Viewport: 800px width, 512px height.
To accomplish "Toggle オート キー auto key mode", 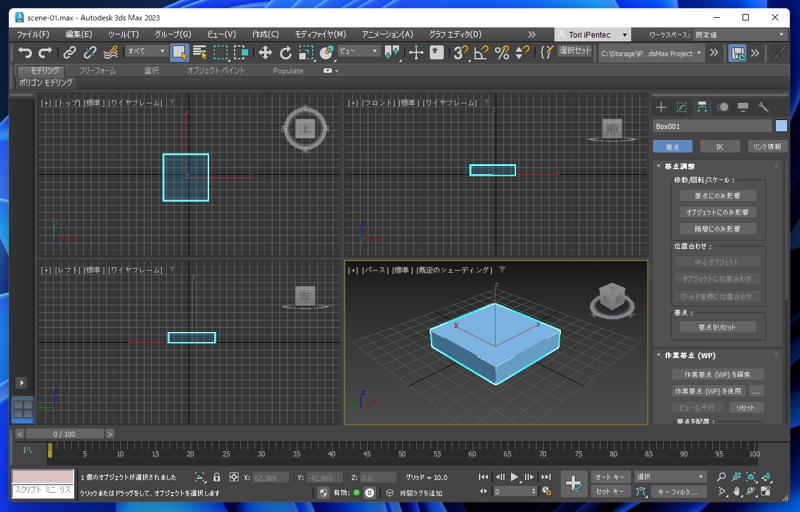I will 611,477.
